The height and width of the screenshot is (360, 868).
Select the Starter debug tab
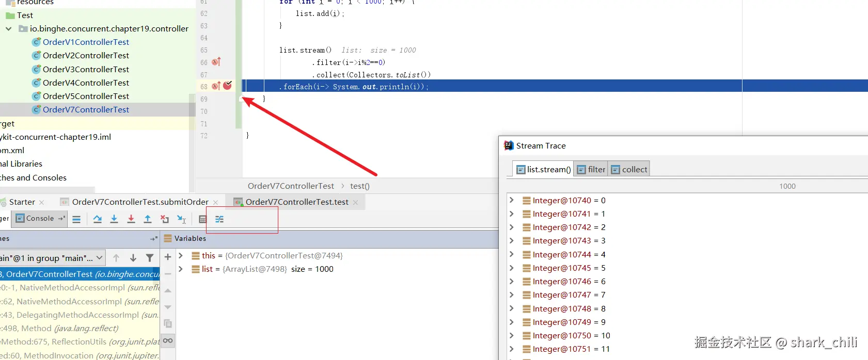coord(22,202)
